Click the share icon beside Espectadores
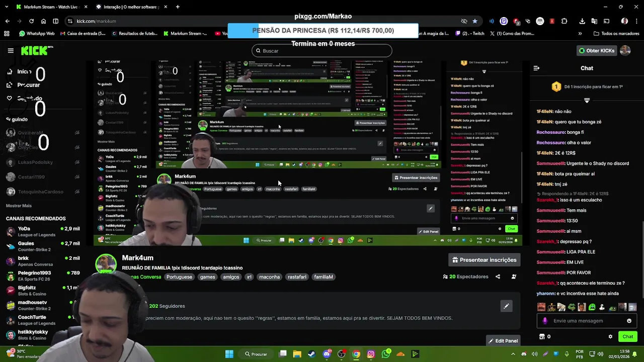 (498, 277)
